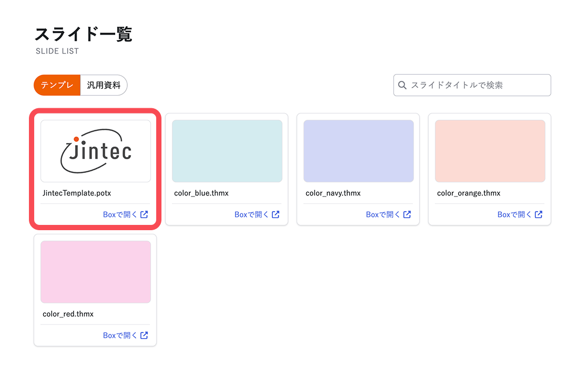Viewport: 588px width, 381px height.
Task: Click the JintecTemplate.potx file name
Action: coord(77,193)
